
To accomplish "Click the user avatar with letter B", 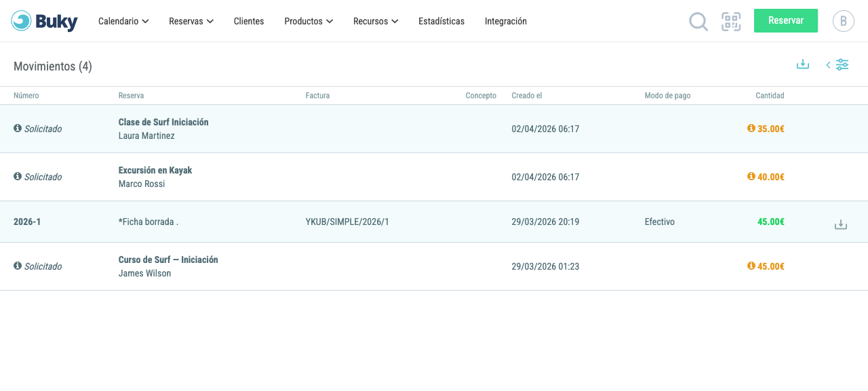I will click(844, 21).
